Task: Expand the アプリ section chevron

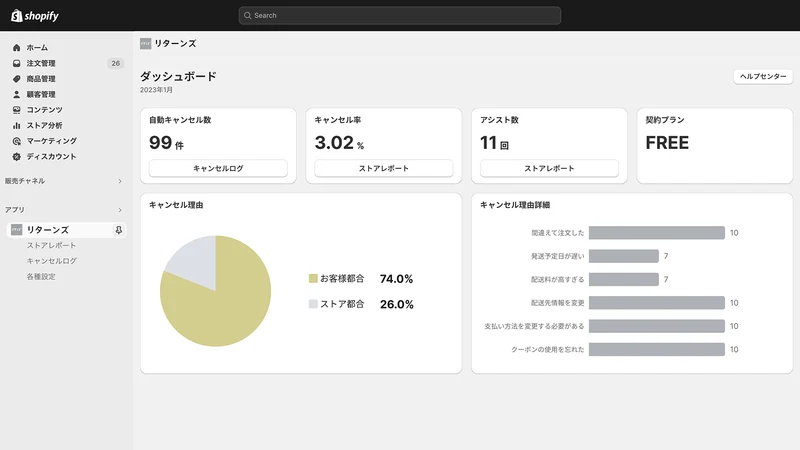Action: coord(120,210)
